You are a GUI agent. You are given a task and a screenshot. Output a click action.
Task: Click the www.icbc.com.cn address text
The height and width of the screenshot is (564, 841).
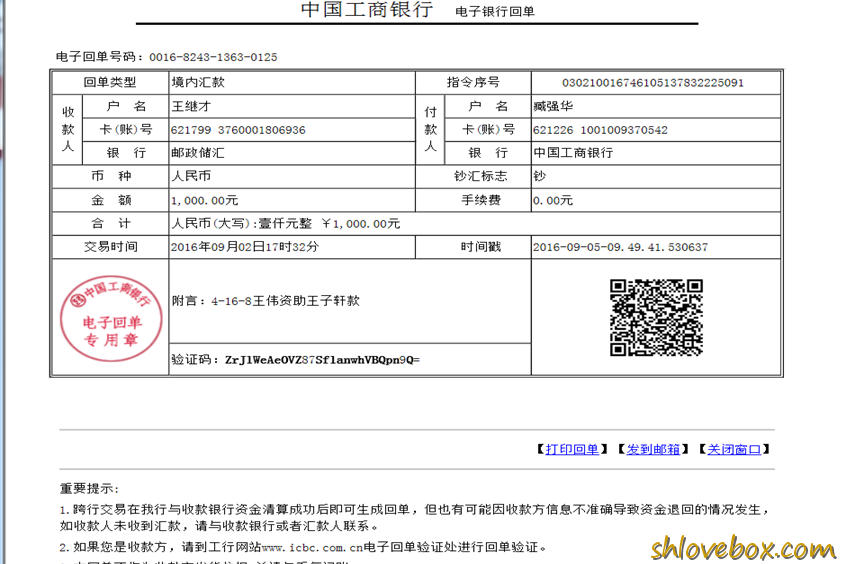click(312, 547)
